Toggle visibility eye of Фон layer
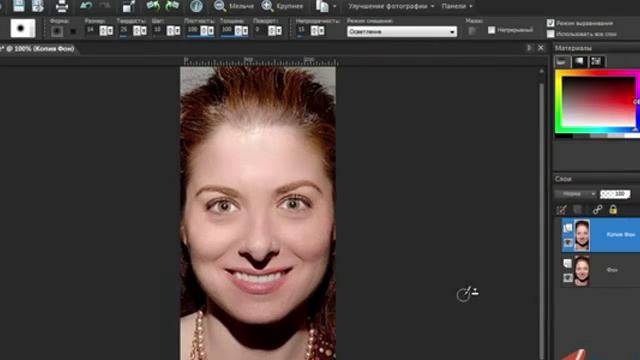 click(x=568, y=278)
